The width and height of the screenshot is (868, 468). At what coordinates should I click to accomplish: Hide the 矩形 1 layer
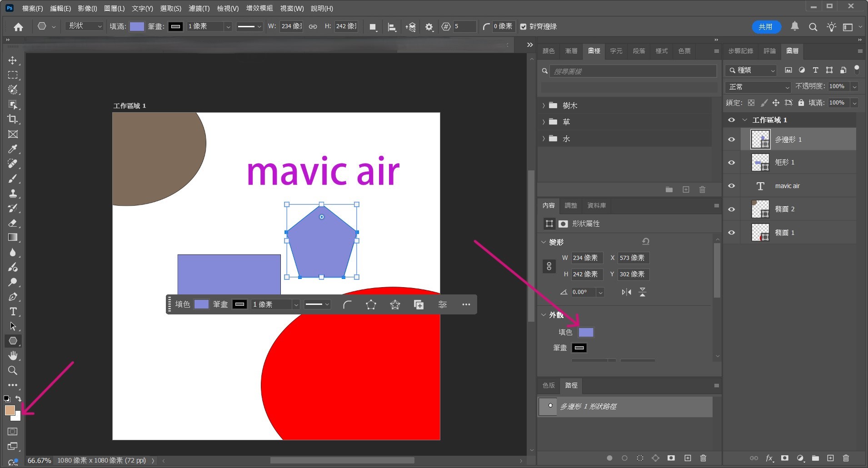[x=731, y=162]
